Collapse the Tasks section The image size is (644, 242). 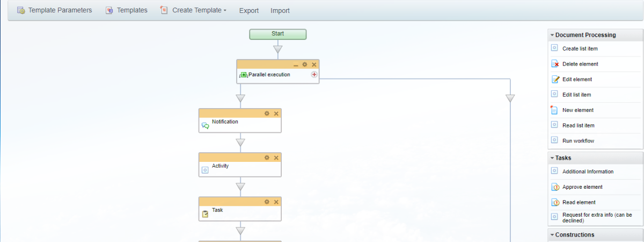(x=563, y=158)
